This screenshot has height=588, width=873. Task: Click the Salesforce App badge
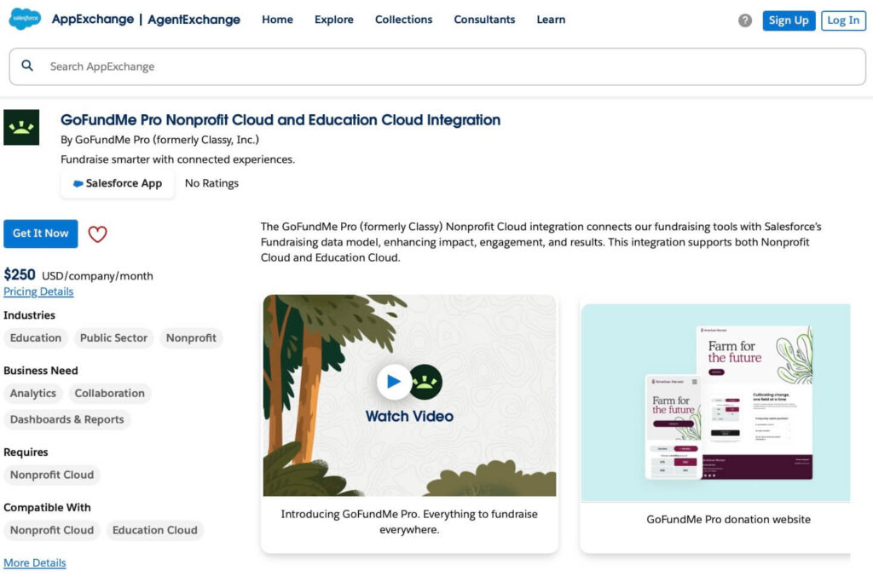pyautogui.click(x=118, y=183)
